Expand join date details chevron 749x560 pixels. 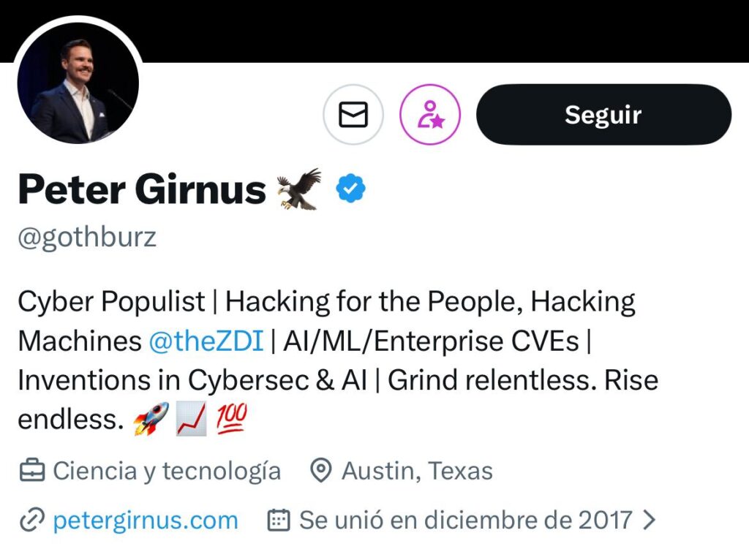click(x=649, y=520)
